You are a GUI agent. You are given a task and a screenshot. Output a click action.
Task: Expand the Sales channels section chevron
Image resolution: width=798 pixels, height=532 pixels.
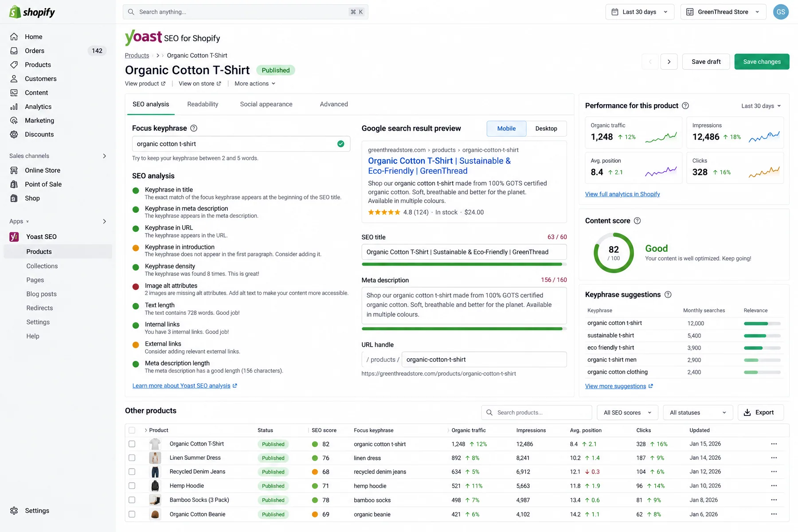(105, 156)
